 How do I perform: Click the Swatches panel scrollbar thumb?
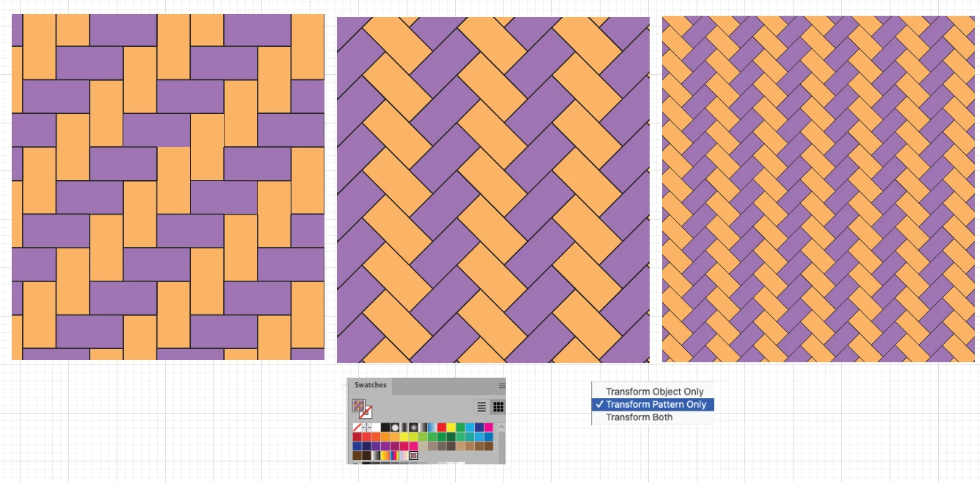(501, 447)
